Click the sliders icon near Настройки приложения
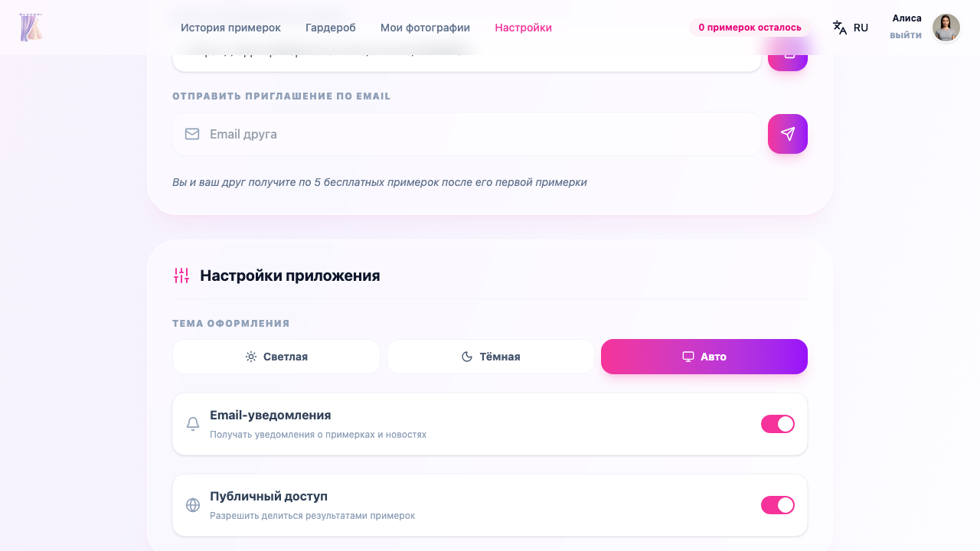The image size is (980, 551). coord(181,275)
